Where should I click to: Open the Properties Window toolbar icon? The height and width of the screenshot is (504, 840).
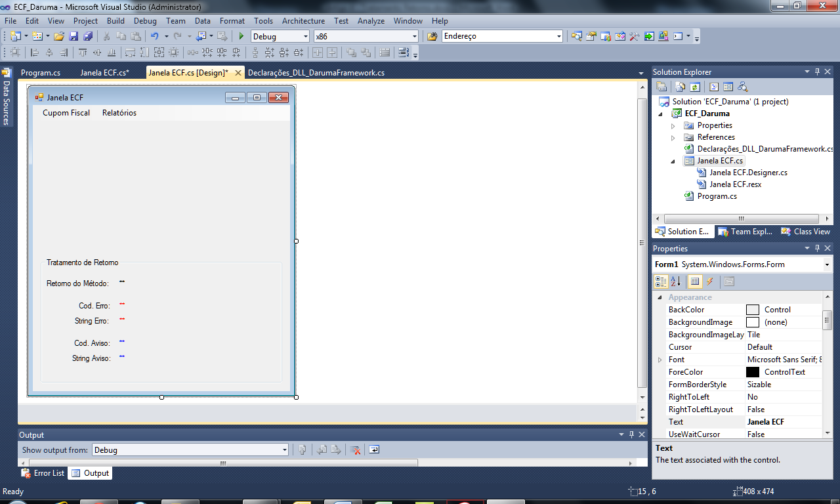tap(591, 36)
